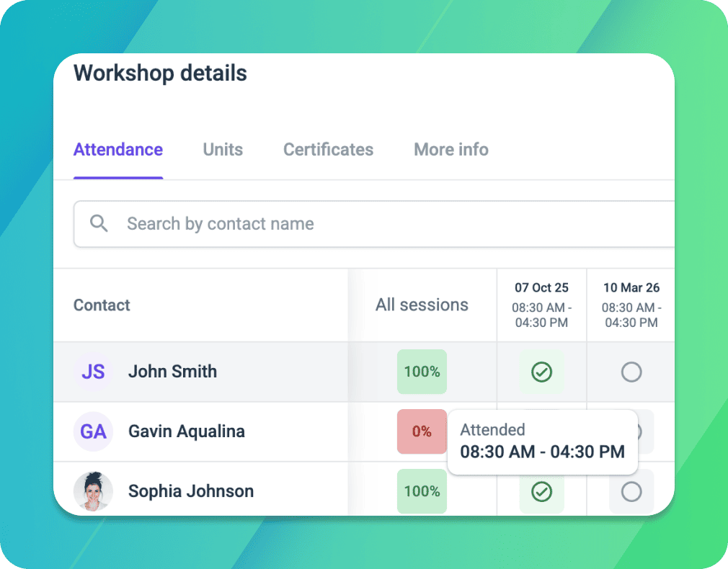The image size is (728, 569).
Task: Select the Gavin Aqualina contact name
Action: tap(187, 431)
